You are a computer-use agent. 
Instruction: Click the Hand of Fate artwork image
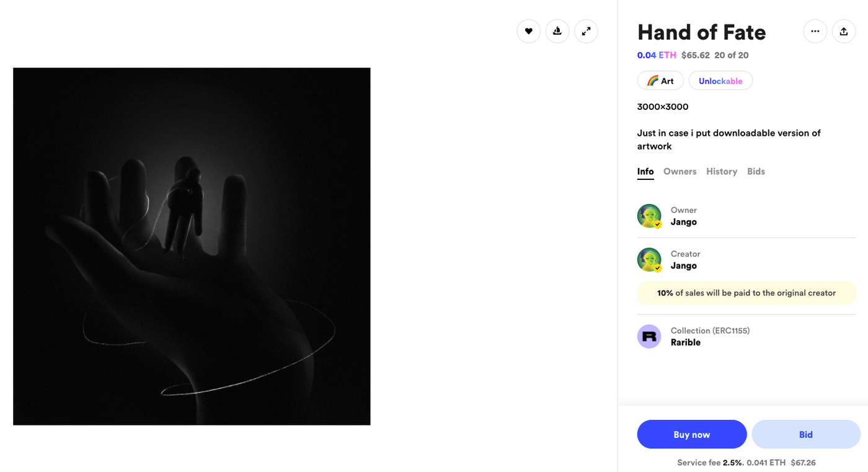(x=192, y=246)
